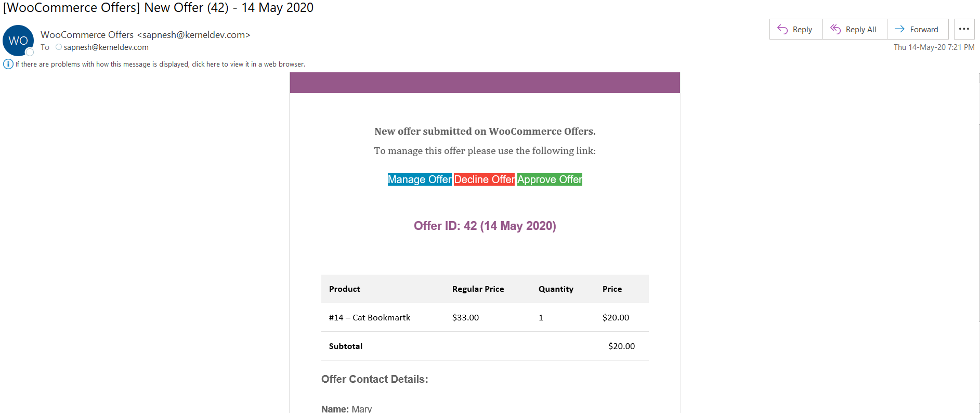Click the green Approve Offer link
Screen dimensions: 980x413
550,179
